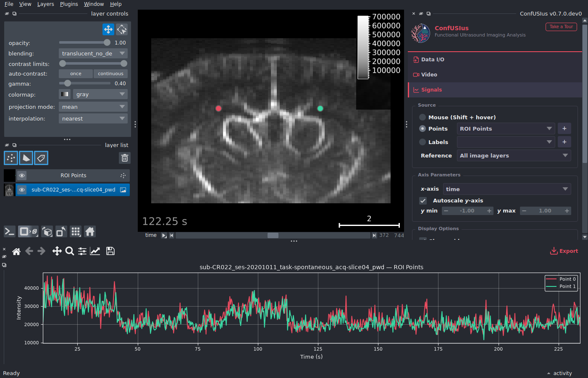Hide the sub-CR022 image layer

[22, 190]
